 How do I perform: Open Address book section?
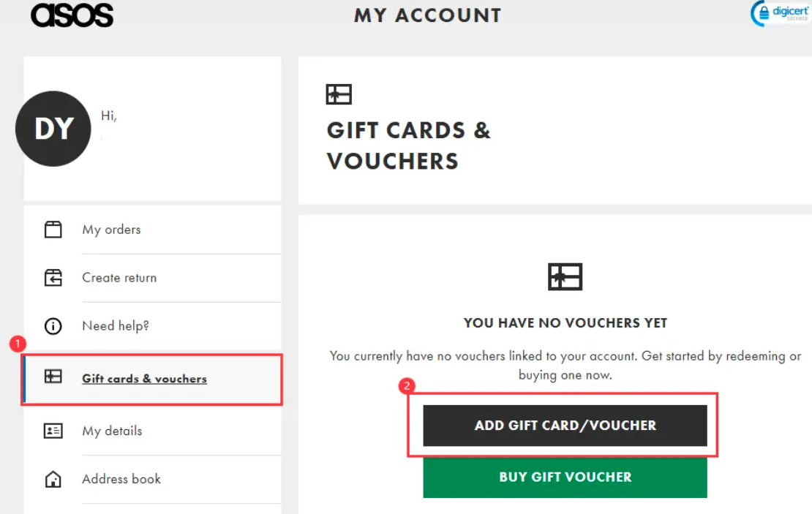click(121, 479)
